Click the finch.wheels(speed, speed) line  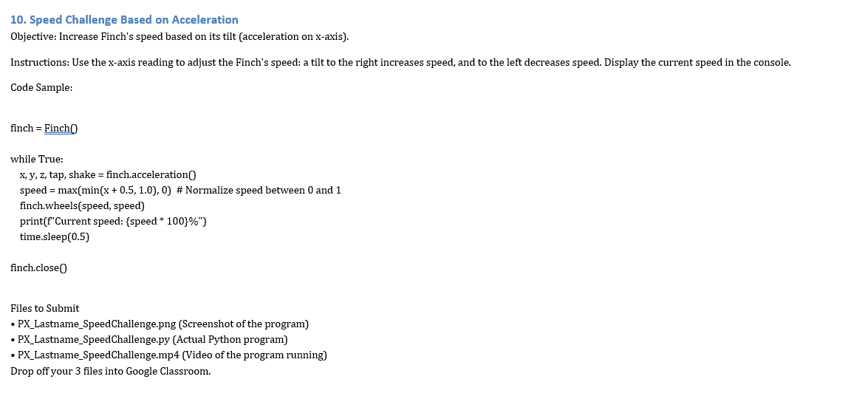[82, 206]
